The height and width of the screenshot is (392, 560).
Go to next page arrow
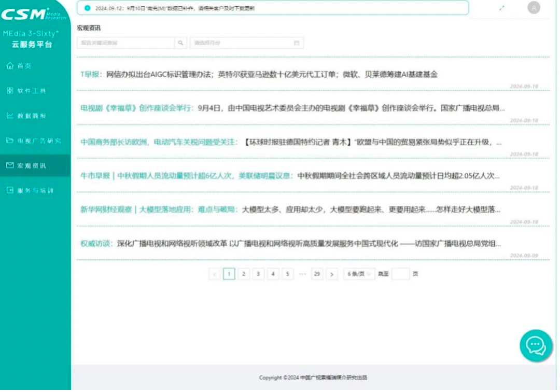332,274
